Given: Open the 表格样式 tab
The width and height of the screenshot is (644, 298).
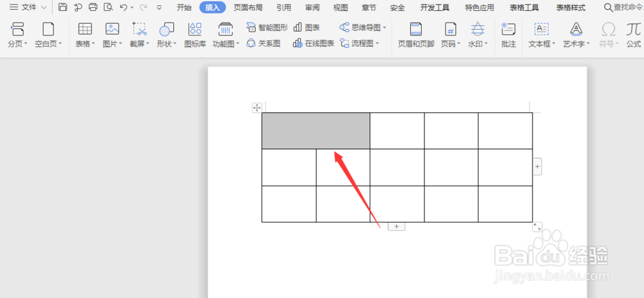Looking at the screenshot, I should tap(571, 7).
